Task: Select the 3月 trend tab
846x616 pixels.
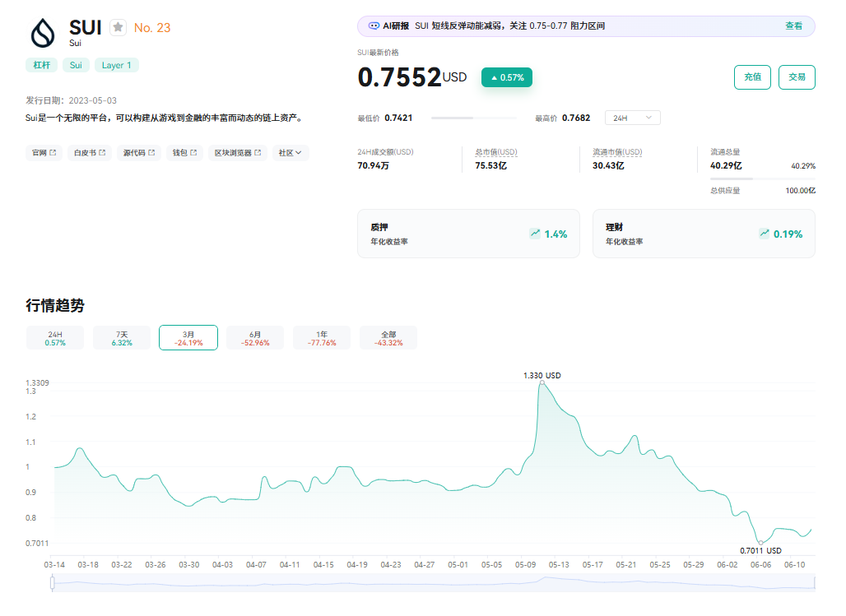Action: [188, 338]
